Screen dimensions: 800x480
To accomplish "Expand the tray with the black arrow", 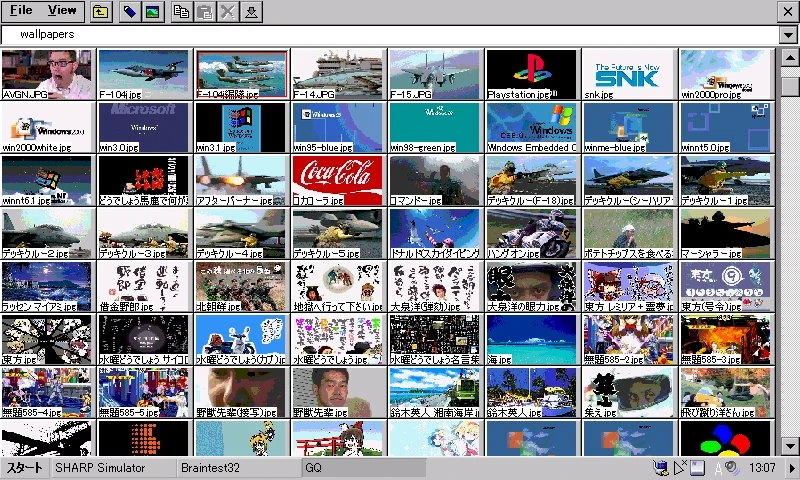I will click(x=792, y=468).
